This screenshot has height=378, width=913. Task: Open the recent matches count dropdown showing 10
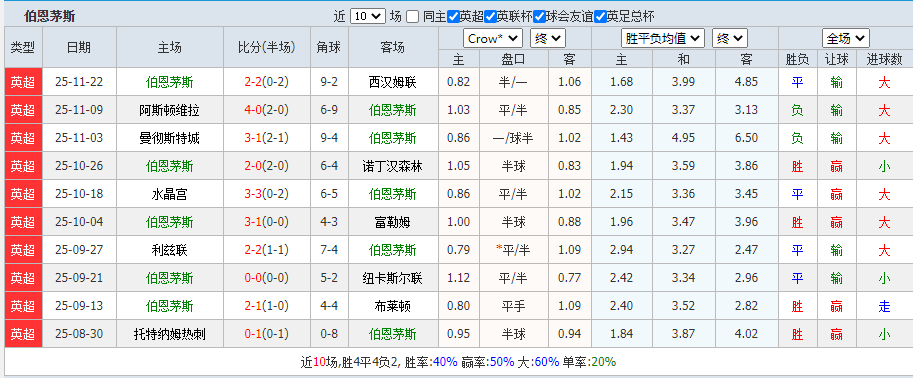click(367, 16)
